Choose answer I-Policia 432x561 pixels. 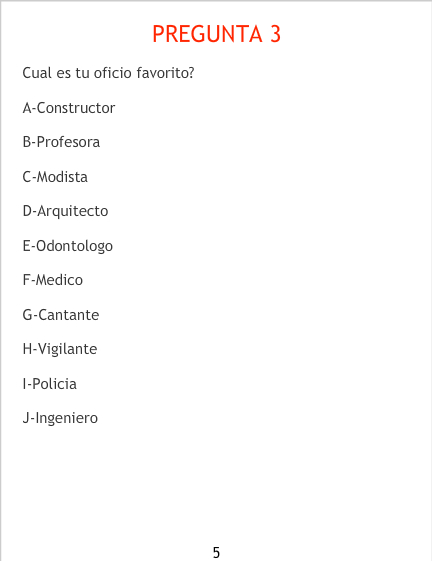click(49, 384)
